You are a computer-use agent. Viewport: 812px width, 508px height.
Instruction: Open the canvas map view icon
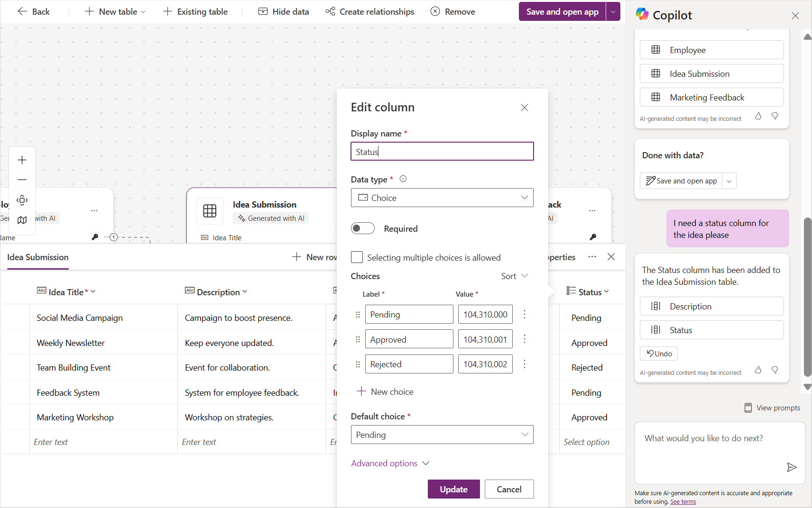click(22, 220)
